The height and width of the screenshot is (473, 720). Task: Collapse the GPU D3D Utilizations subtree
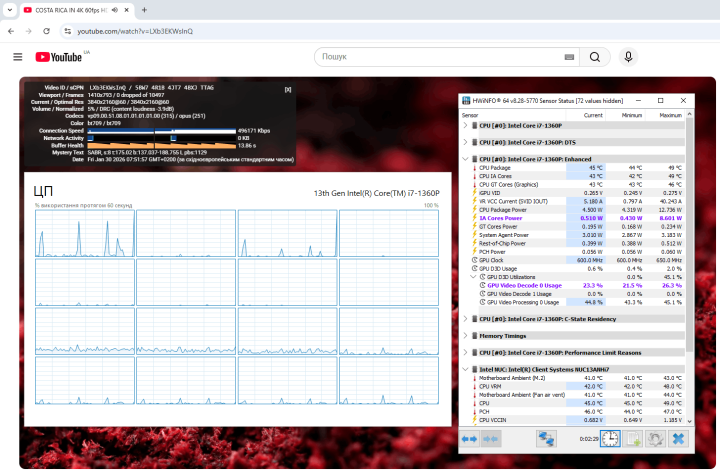click(x=473, y=277)
